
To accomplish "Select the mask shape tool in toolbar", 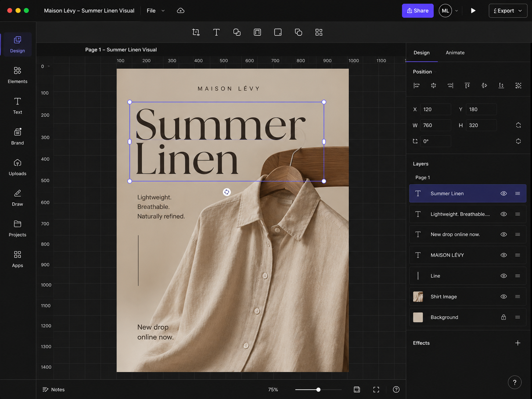I will (x=299, y=32).
